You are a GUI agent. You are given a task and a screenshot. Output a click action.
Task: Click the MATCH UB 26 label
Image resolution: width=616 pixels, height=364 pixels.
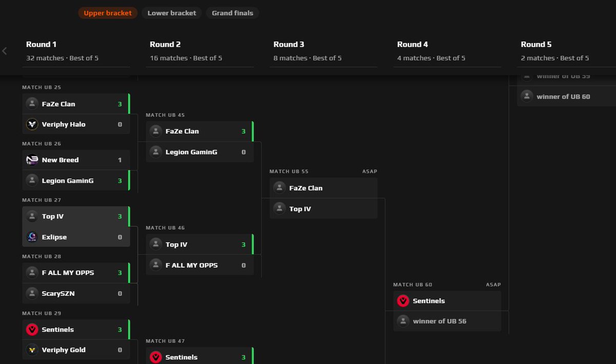42,144
